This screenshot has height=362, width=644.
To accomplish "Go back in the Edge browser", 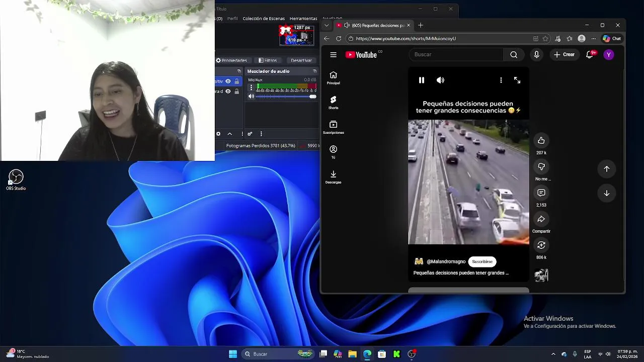I will click(x=327, y=39).
